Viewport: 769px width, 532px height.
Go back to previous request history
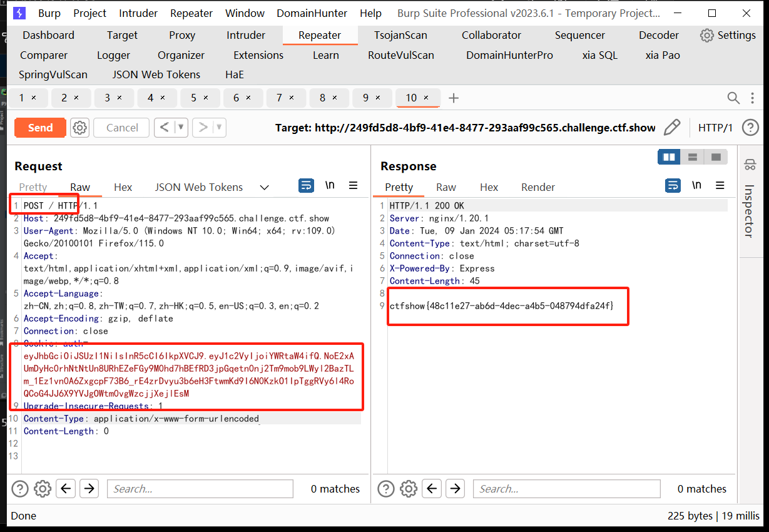point(165,128)
